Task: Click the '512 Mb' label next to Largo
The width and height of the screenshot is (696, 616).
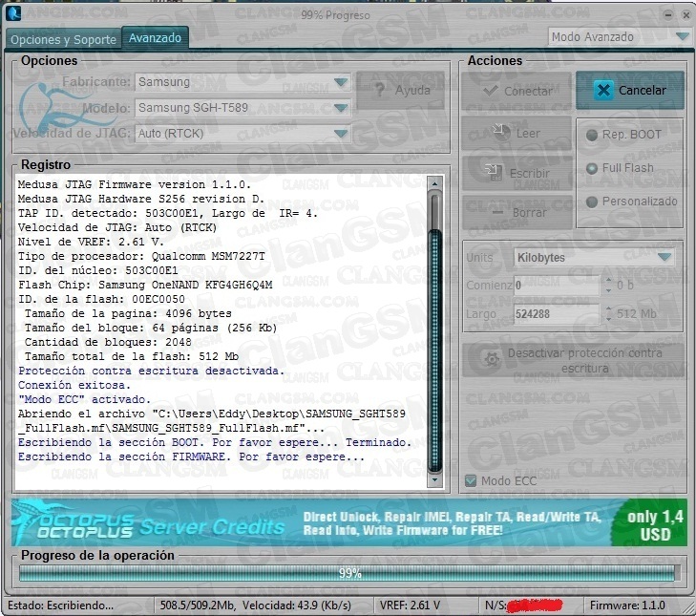Action: pyautogui.click(x=636, y=314)
